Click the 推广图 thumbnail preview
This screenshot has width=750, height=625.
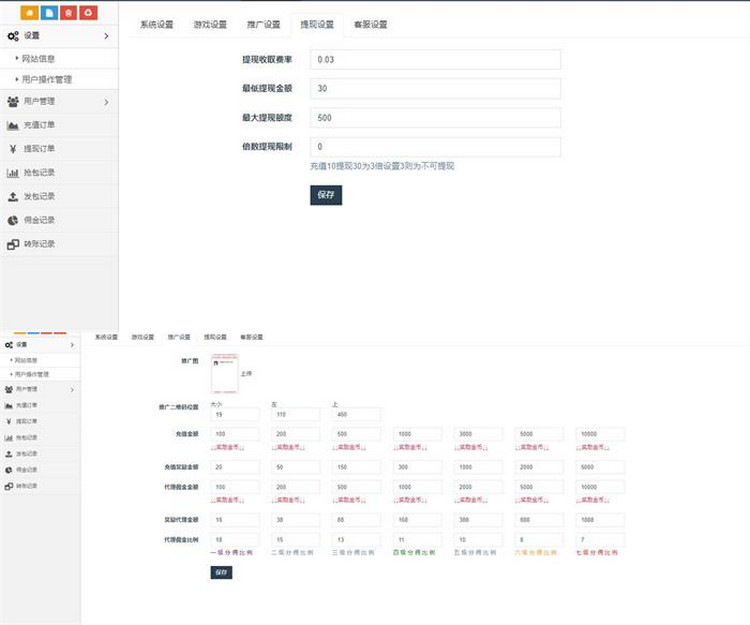(x=225, y=373)
